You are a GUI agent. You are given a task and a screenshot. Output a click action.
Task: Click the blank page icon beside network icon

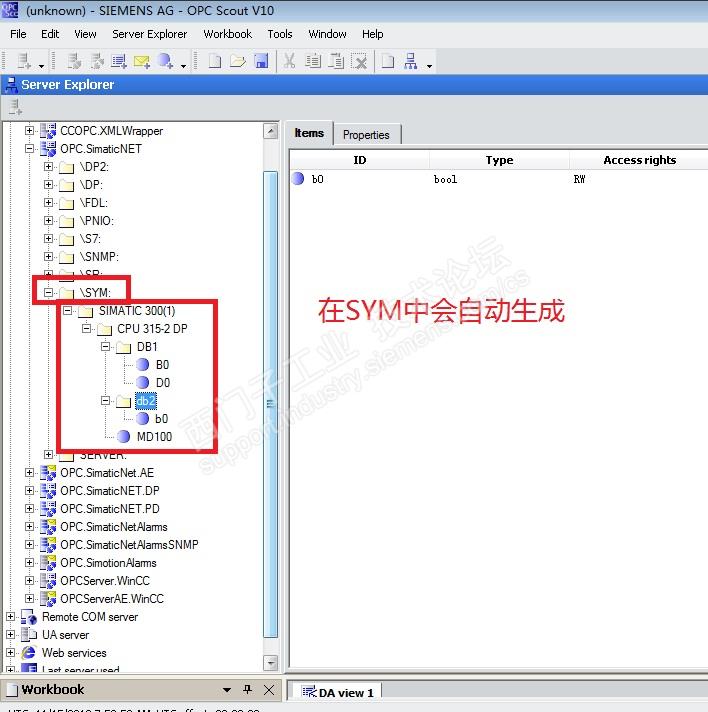pos(388,61)
